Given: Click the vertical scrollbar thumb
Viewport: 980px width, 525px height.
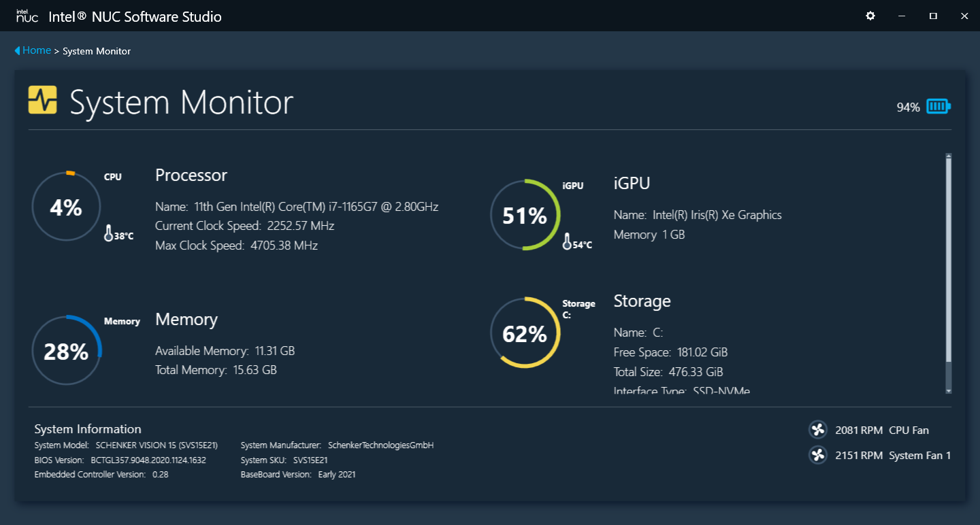Looking at the screenshot, I should (949, 258).
